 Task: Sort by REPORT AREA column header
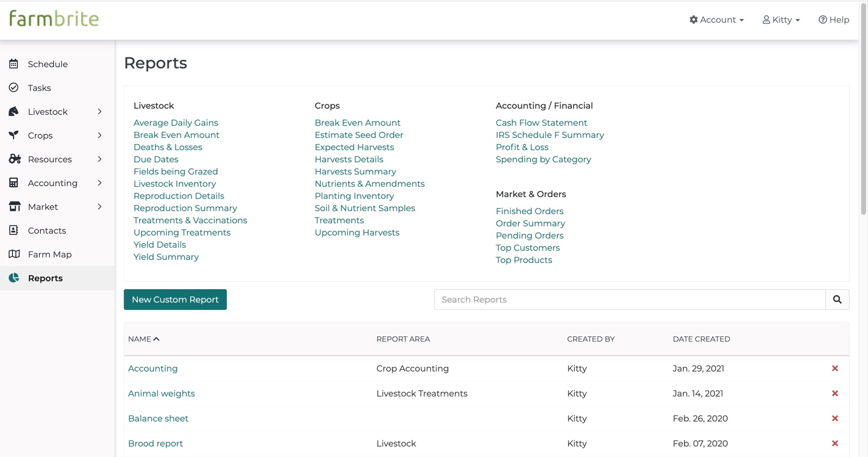[403, 339]
